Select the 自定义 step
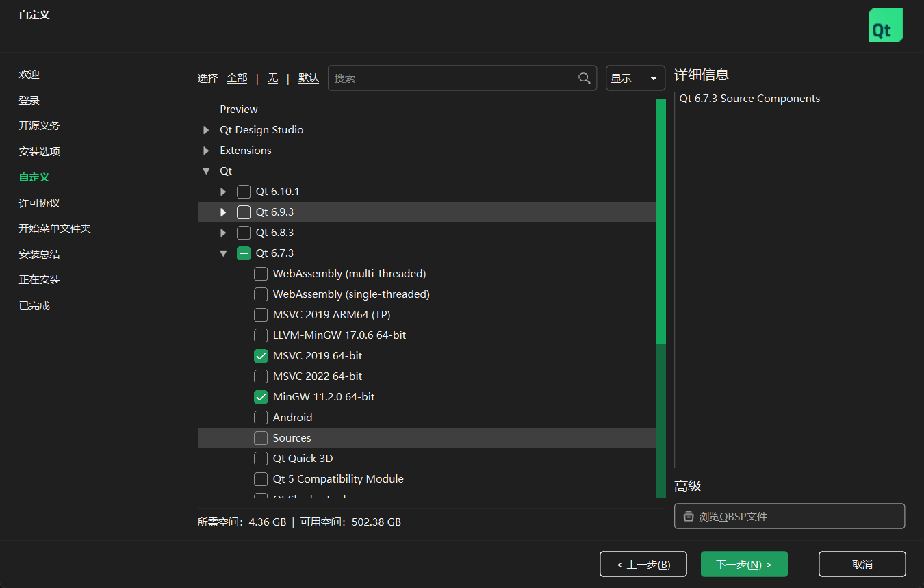924x588 pixels. coord(34,177)
